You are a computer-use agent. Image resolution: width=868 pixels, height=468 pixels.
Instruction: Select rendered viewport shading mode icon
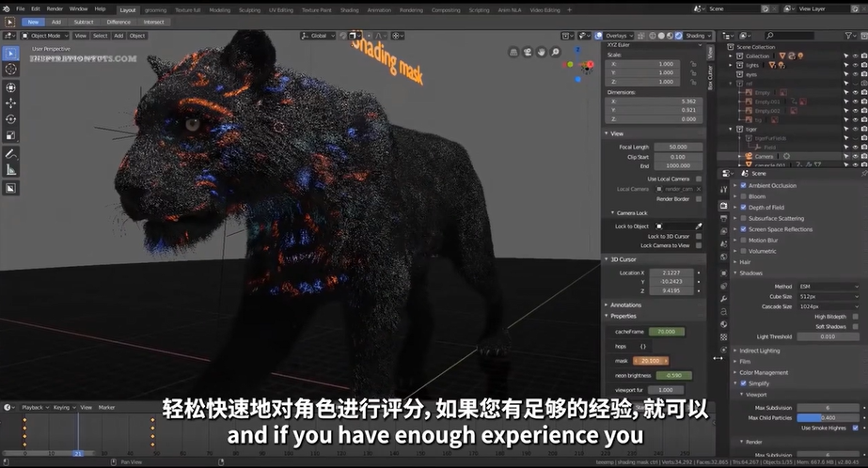pos(679,36)
